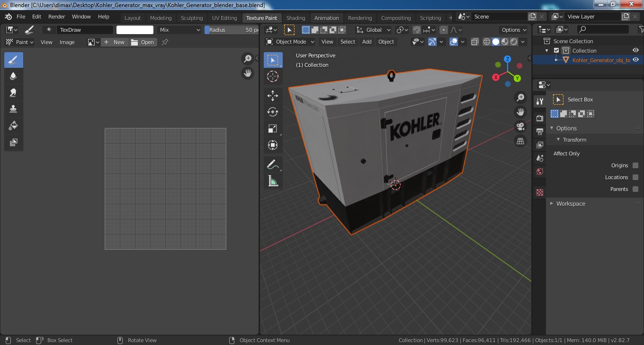Open Texture properties tab

coord(540,192)
